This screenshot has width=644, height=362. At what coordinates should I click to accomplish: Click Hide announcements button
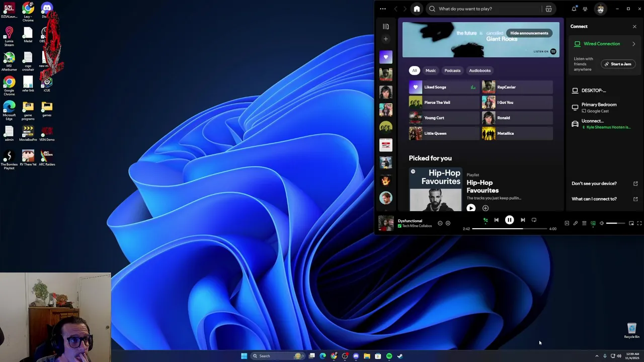coord(529,33)
